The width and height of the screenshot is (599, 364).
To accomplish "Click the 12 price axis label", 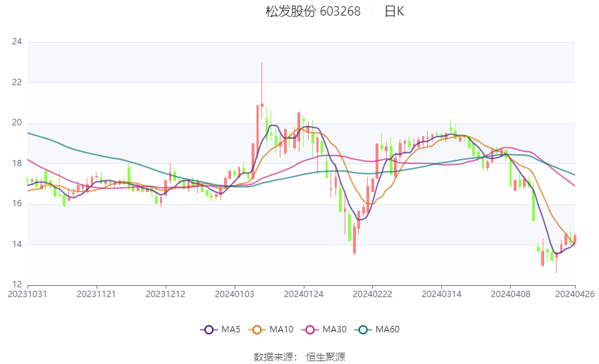I will tap(17, 284).
